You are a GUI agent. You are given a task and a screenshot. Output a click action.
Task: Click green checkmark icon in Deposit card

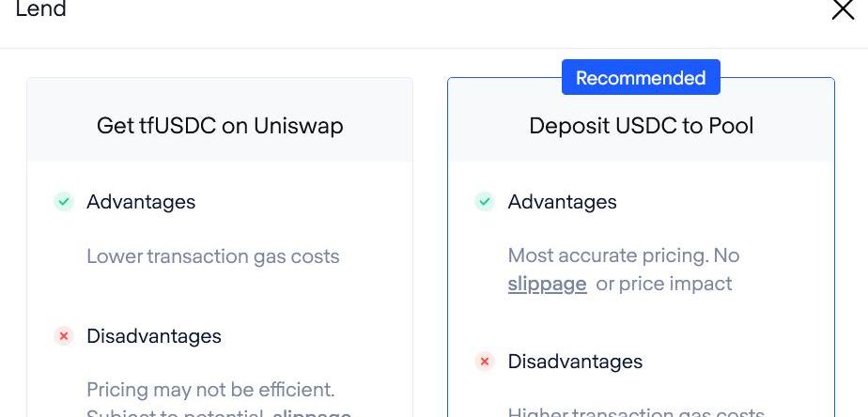point(485,202)
